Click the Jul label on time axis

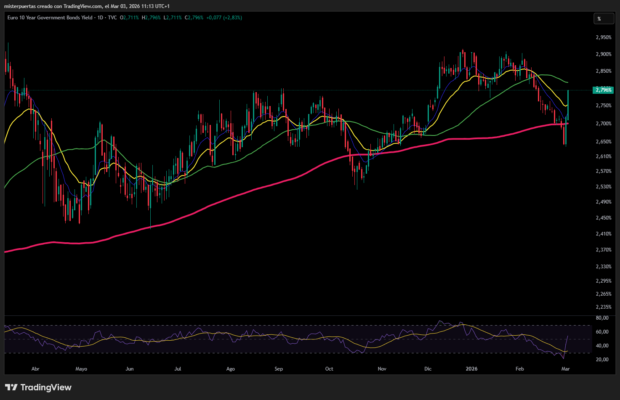(x=178, y=369)
